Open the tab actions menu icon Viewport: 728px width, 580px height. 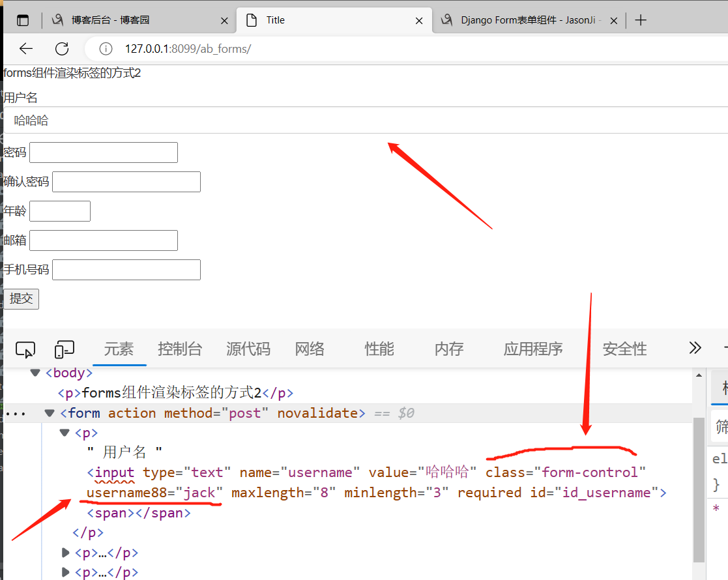click(x=23, y=20)
